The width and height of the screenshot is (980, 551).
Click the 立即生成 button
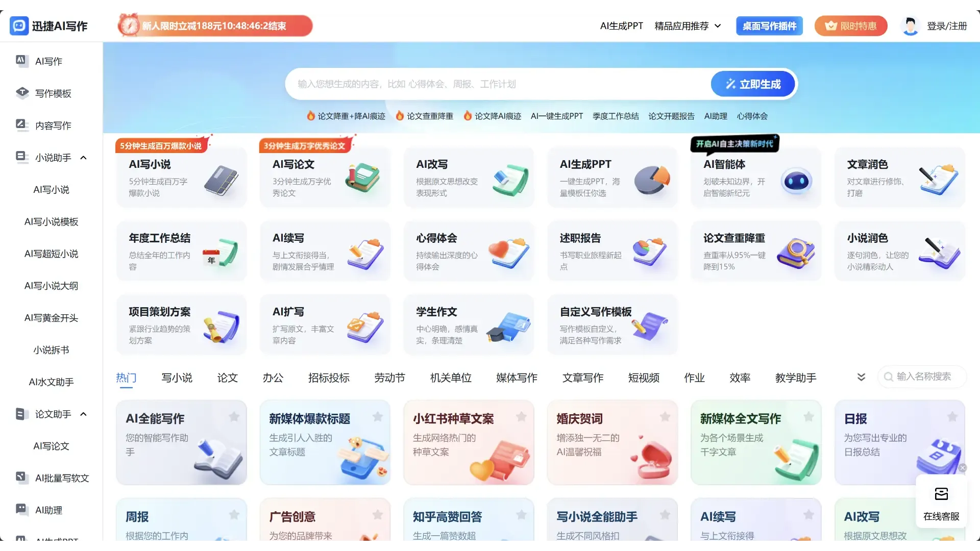(753, 84)
